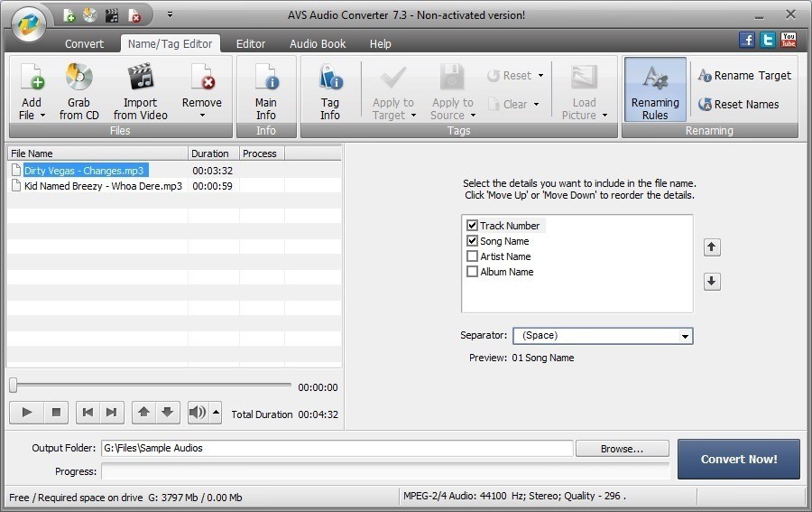Image resolution: width=812 pixels, height=512 pixels.
Task: Select Dirty Vegas - Changes.mp3 file
Action: tap(86, 171)
